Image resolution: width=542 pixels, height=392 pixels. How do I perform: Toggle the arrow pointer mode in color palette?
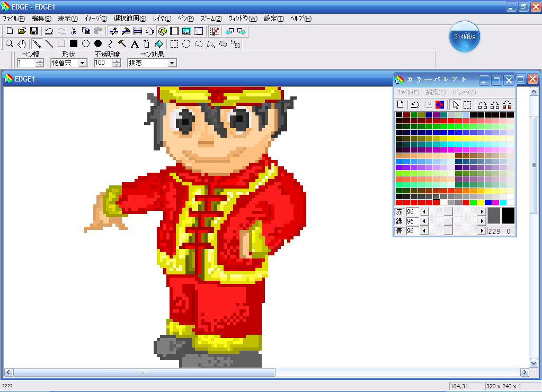pyautogui.click(x=456, y=105)
